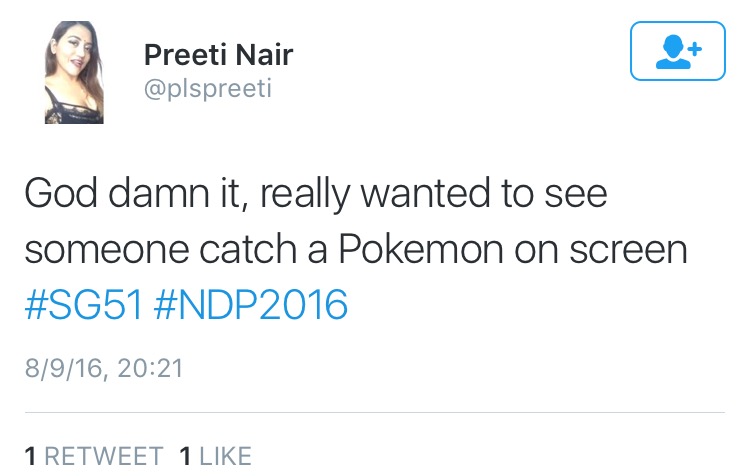Click the word "LIKE" in tweet stats
The image size is (750, 476).
(225, 456)
